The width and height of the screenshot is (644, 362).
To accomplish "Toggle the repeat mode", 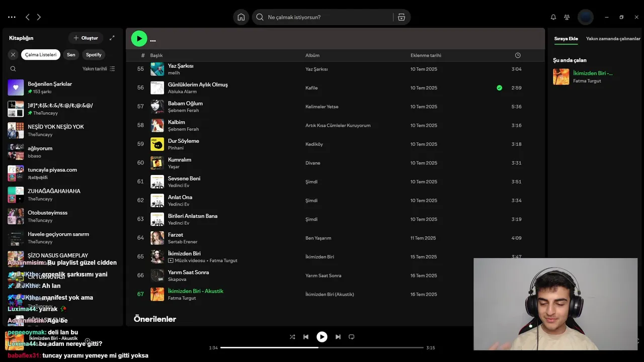I will click(352, 337).
